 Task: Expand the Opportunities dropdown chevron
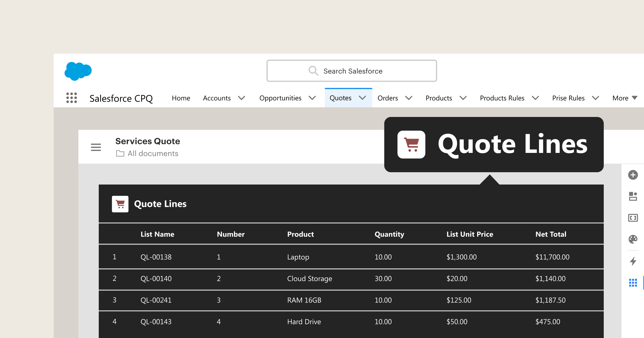tap(312, 98)
